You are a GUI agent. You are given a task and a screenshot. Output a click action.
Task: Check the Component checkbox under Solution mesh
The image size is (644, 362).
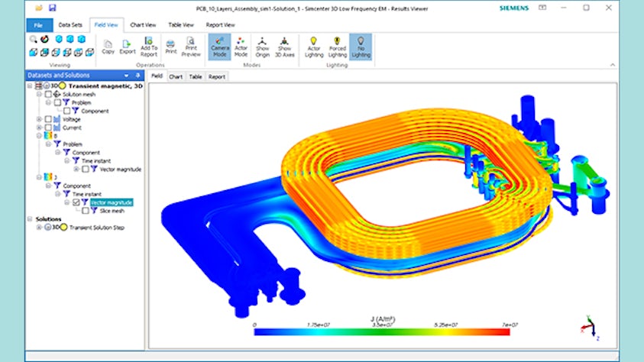pos(67,111)
